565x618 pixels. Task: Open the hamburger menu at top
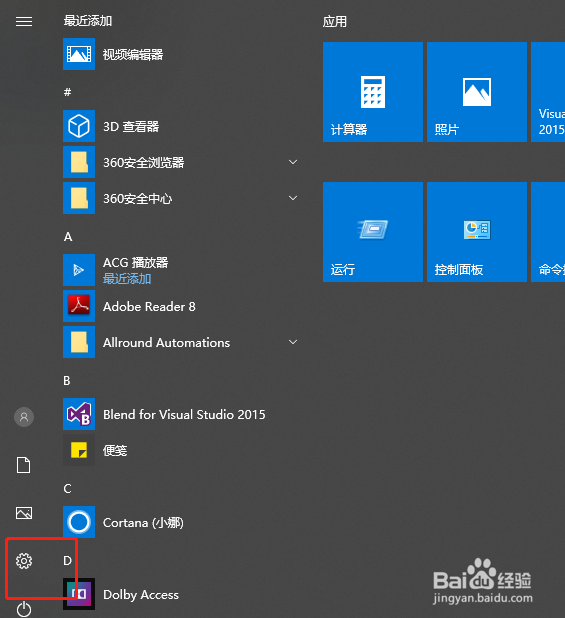pos(24,21)
